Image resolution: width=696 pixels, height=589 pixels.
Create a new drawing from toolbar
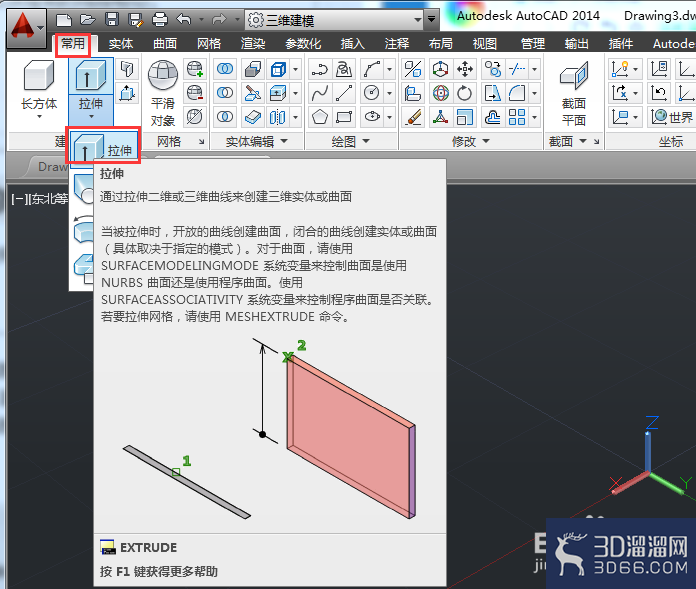(x=64, y=20)
